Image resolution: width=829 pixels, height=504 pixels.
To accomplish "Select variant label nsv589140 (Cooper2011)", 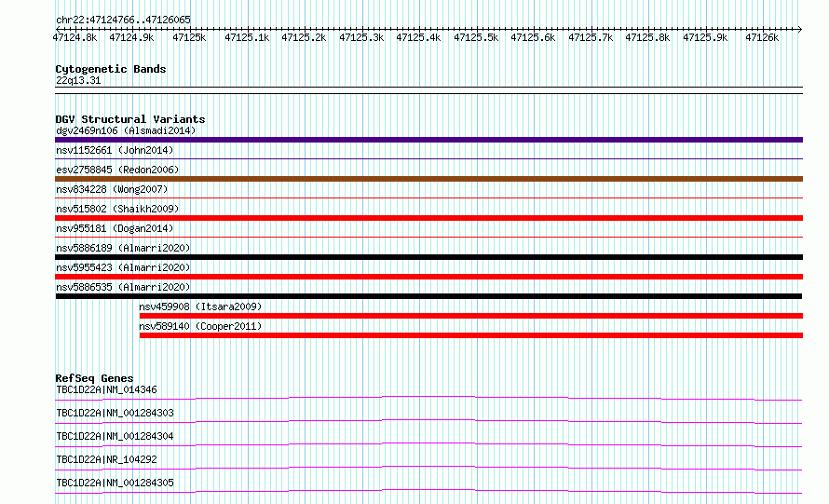I will (200, 326).
